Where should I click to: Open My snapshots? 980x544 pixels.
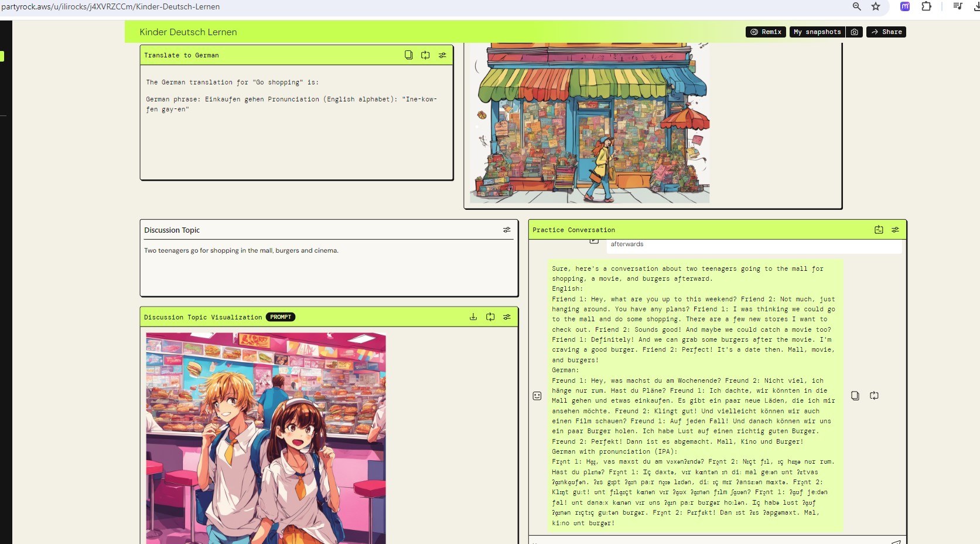[x=817, y=32]
